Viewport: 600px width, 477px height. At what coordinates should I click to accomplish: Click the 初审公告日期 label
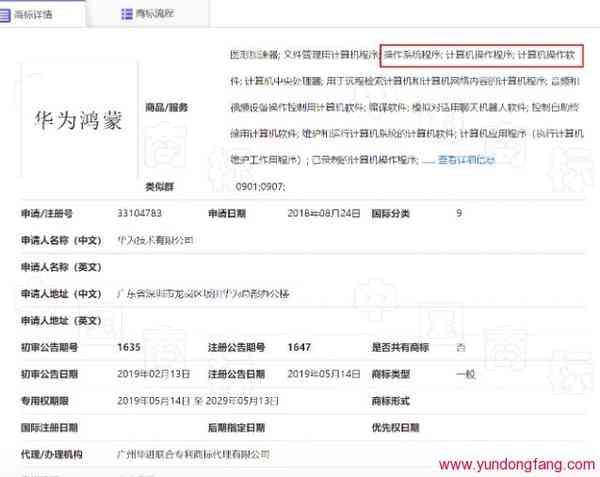pos(49,374)
